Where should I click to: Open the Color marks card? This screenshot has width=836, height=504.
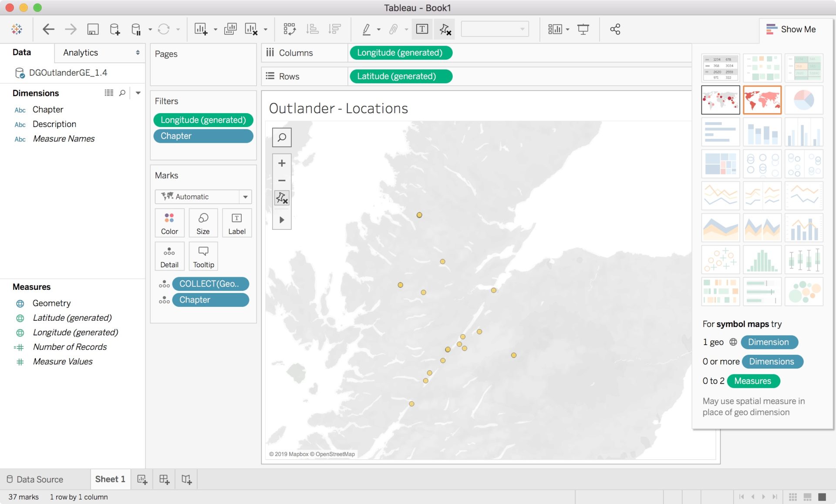tap(169, 223)
